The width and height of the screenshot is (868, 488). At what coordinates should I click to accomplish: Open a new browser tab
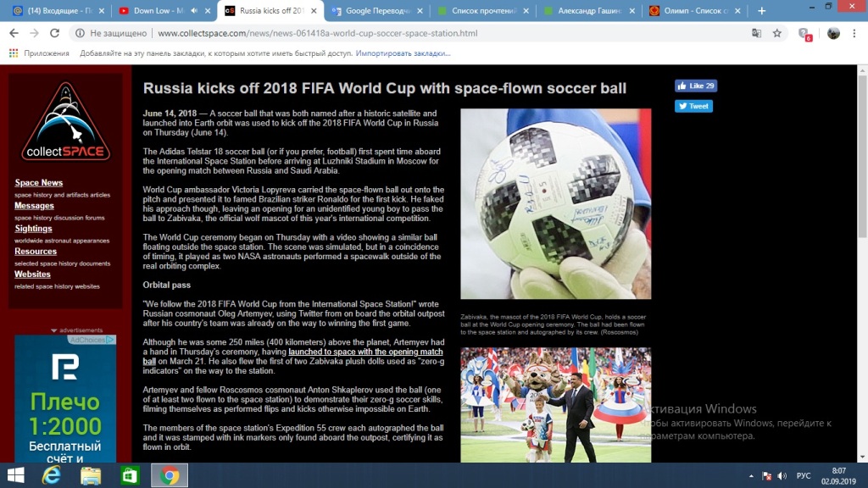762,10
